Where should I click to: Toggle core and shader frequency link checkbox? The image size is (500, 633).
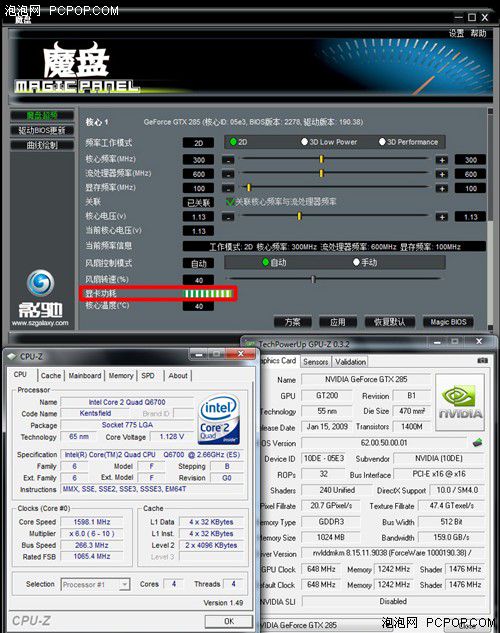click(x=230, y=201)
